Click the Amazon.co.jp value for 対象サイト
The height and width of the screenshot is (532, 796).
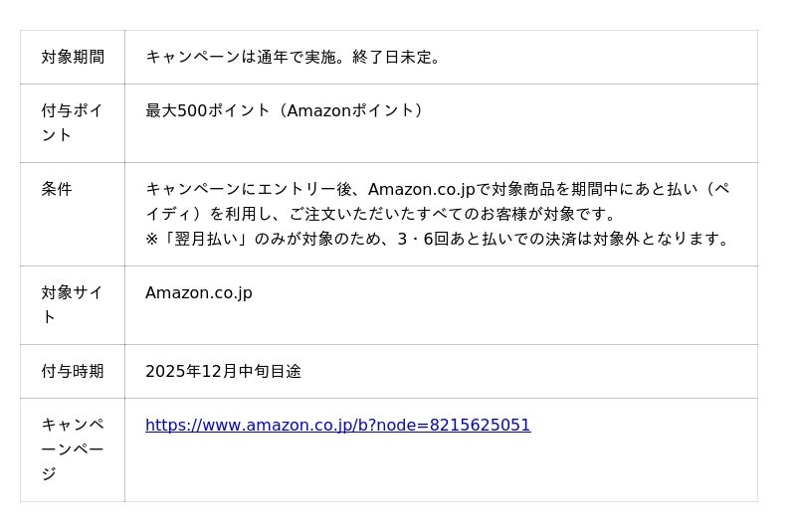point(199,292)
